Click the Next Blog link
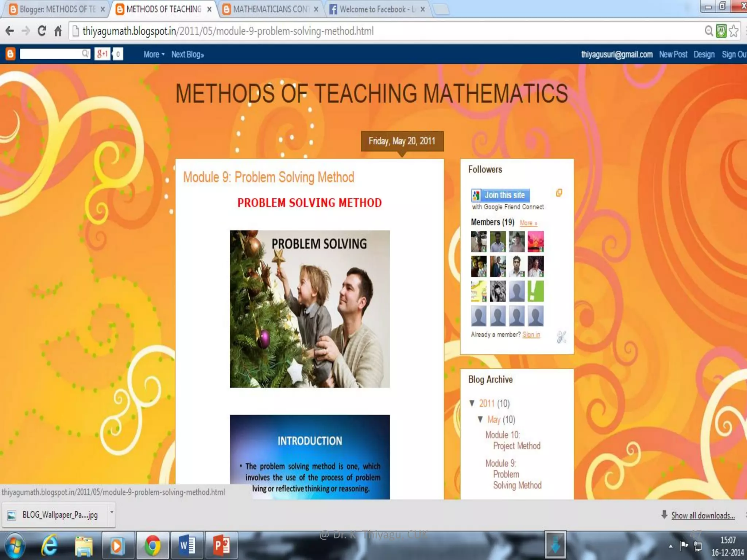Screen dimensions: 747x560 pos(187,54)
